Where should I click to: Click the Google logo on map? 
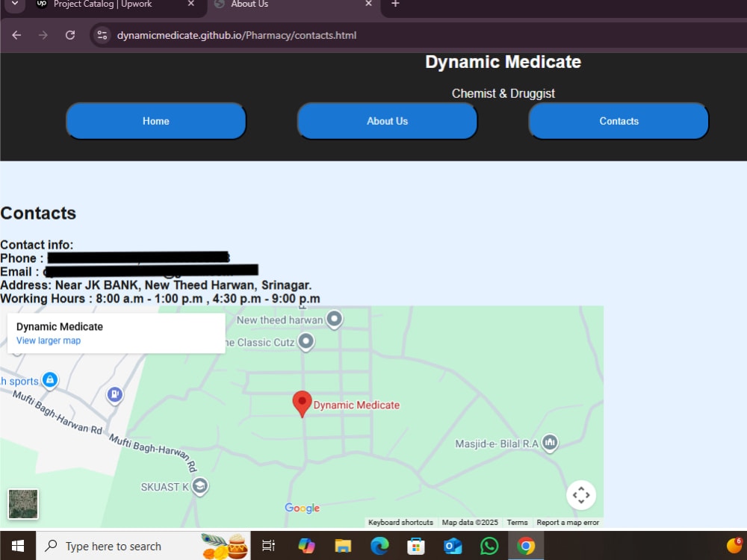point(302,508)
